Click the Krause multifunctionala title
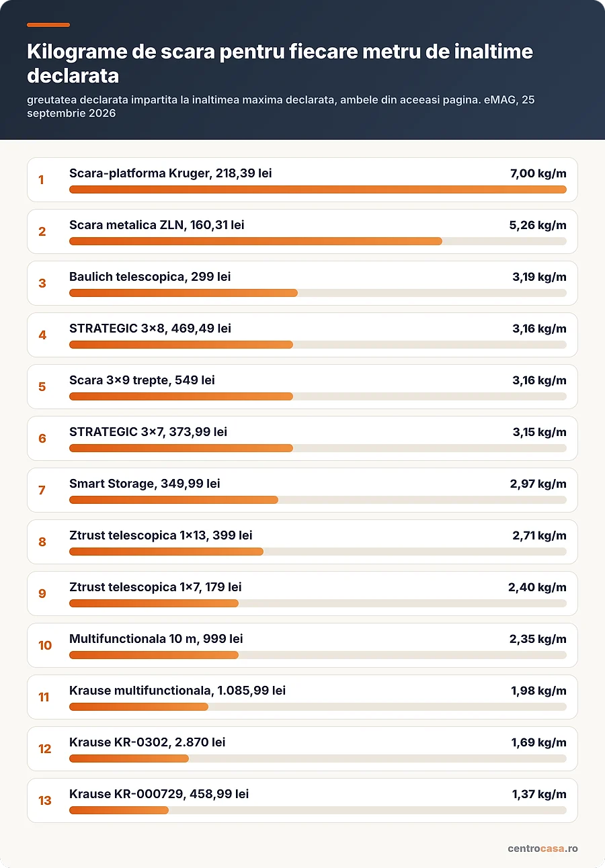The image size is (605, 868). click(x=177, y=691)
